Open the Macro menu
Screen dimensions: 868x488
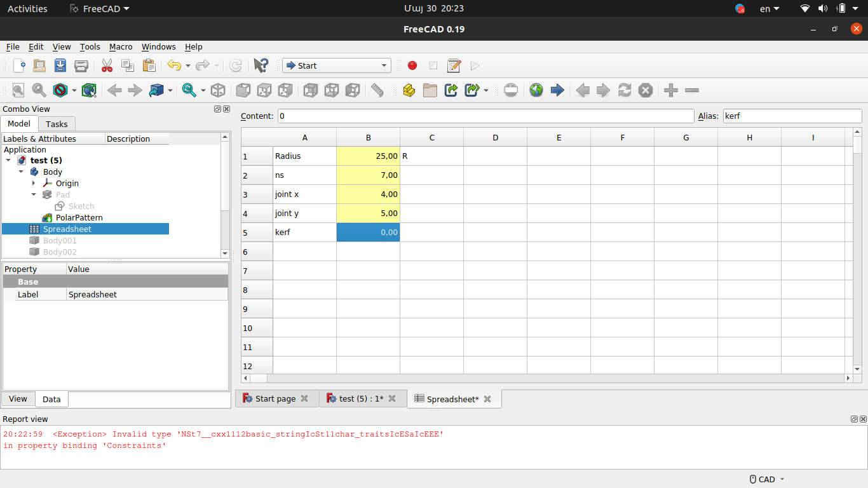point(121,46)
